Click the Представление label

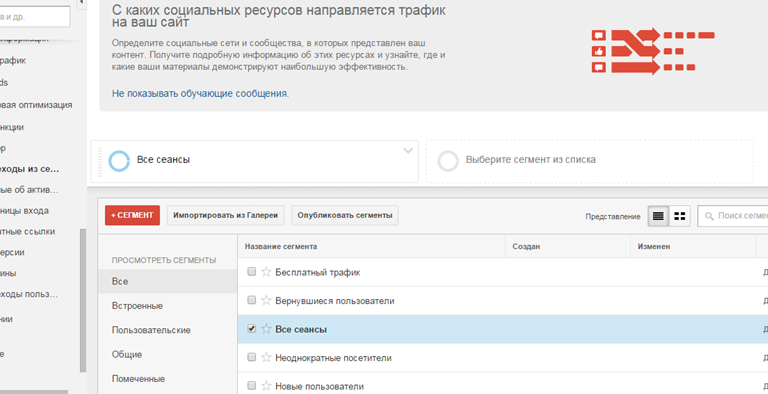tap(613, 217)
